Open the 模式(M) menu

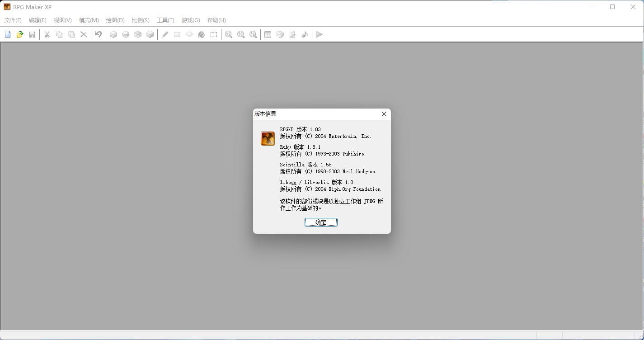89,20
